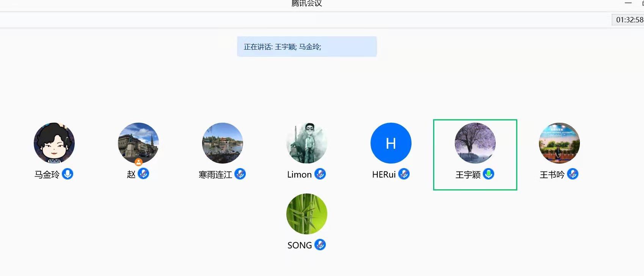644x276 pixels.
Task: Select 王书吟's profile picture
Action: coord(559,143)
